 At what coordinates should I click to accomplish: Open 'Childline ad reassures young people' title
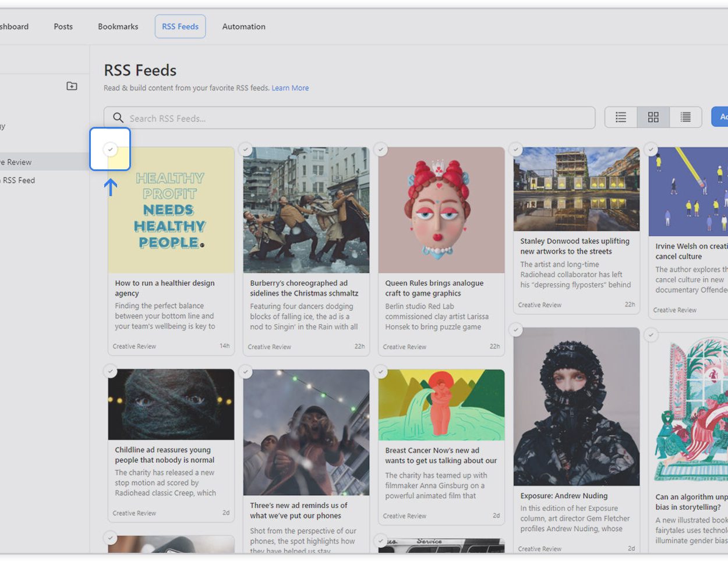tap(164, 455)
